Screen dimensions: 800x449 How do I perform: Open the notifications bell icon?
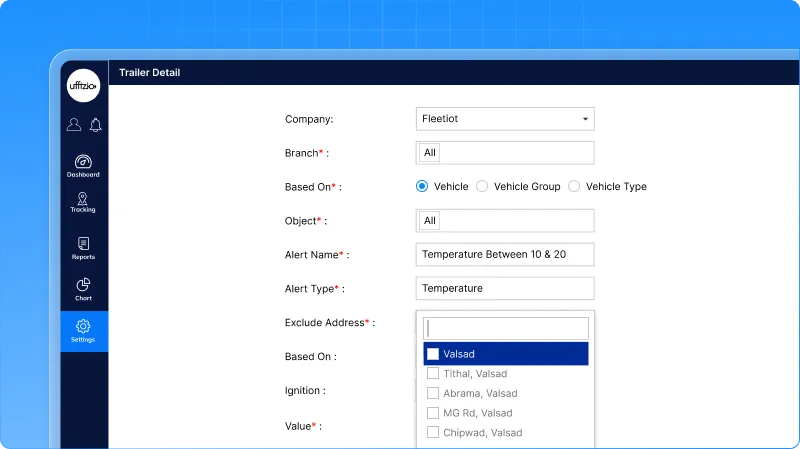[95, 125]
